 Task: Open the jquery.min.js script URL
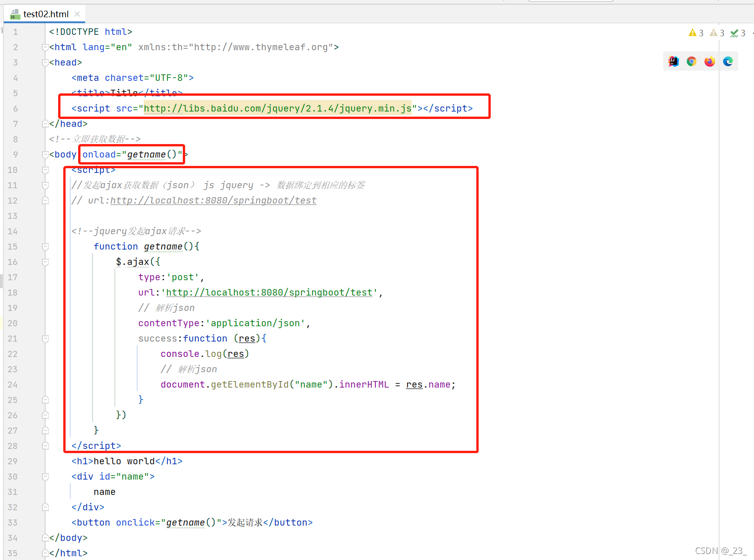tap(278, 108)
